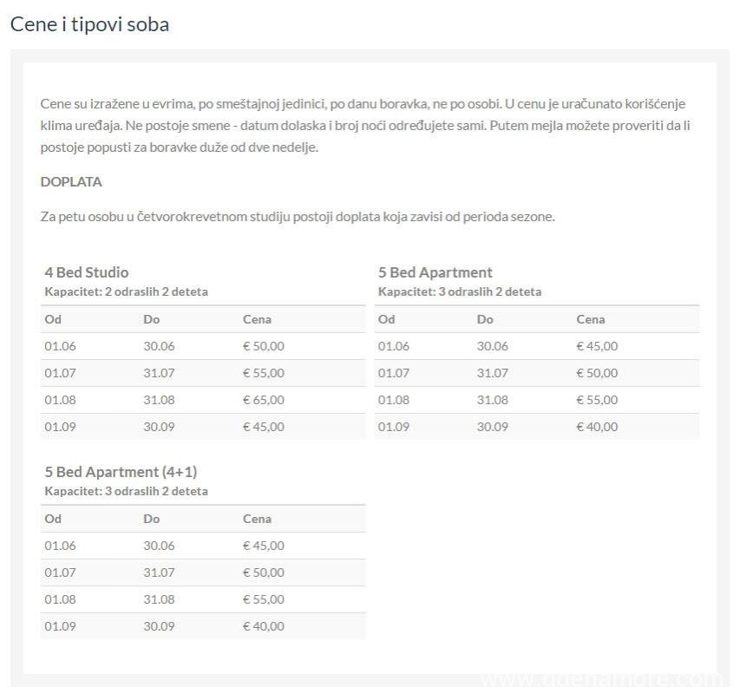Click the paragraph starting "Cene su izražene u evrima"

364,125
